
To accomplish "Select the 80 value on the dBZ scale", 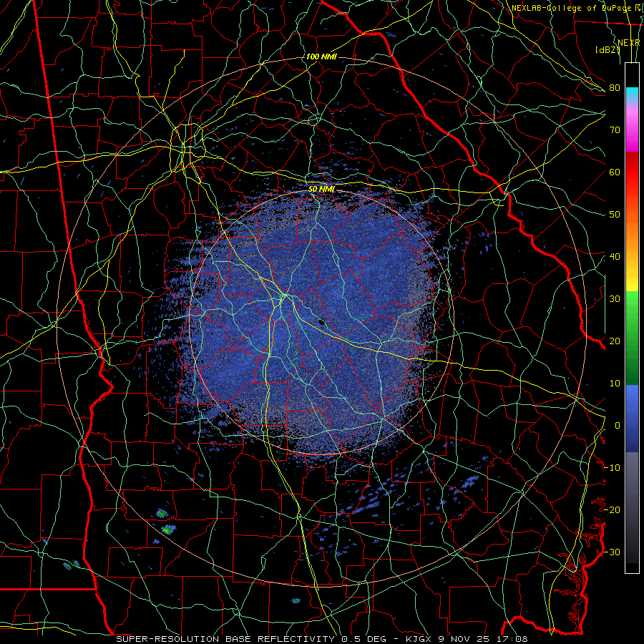I will (615, 87).
